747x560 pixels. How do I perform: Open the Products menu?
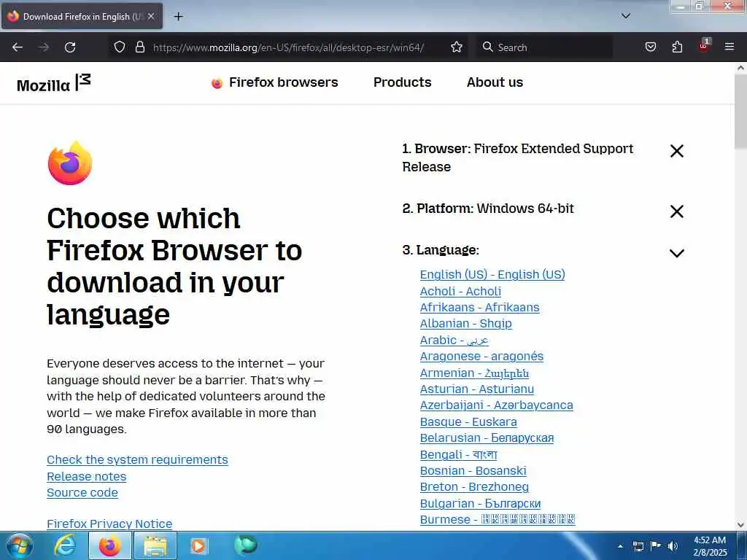[x=402, y=82]
